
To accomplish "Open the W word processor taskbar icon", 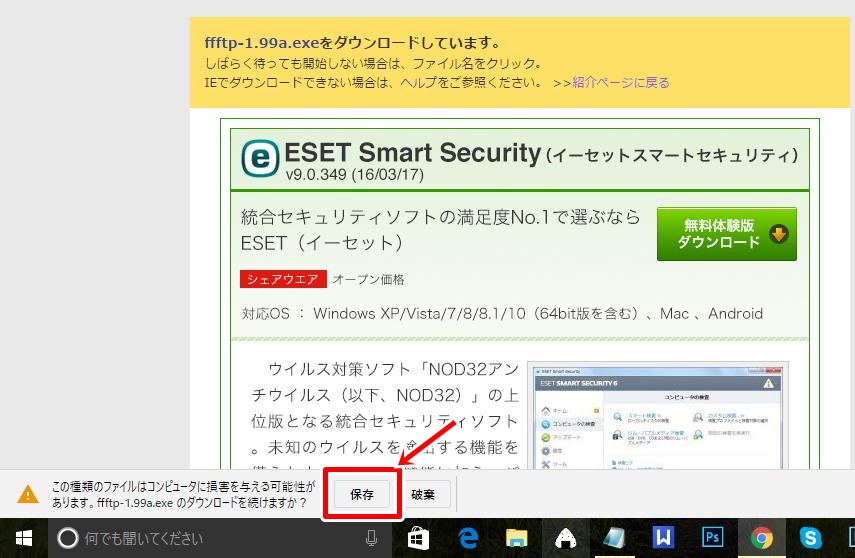I will pyautogui.click(x=663, y=538).
